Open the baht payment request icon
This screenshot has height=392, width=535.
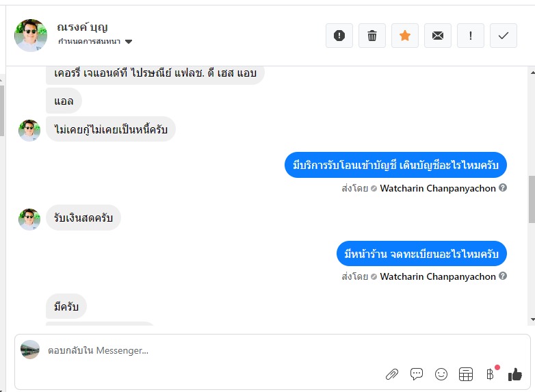point(491,374)
